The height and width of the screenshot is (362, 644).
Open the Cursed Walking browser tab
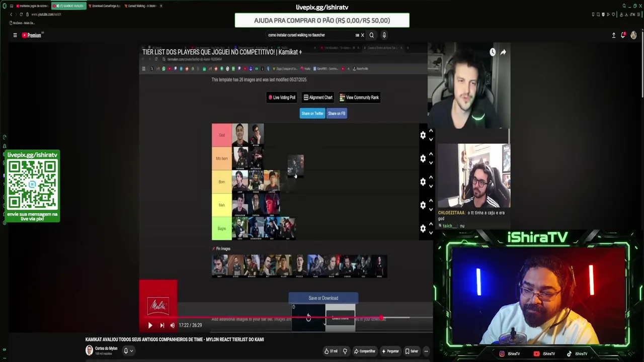(x=141, y=6)
